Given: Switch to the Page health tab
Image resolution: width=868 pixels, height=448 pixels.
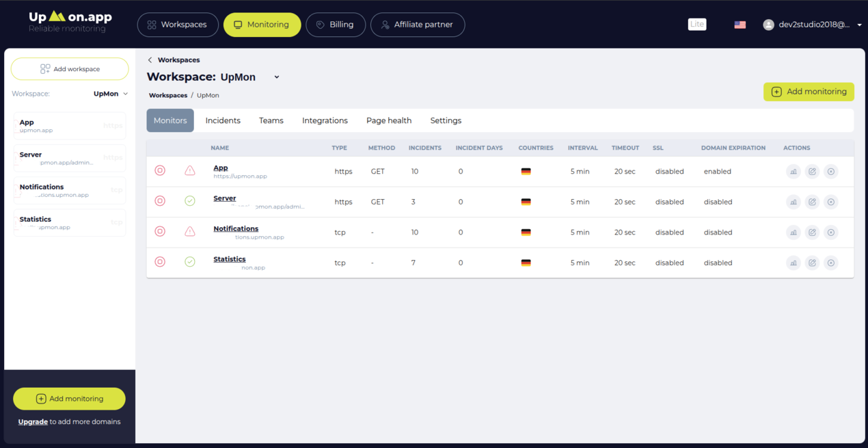Looking at the screenshot, I should (x=389, y=120).
